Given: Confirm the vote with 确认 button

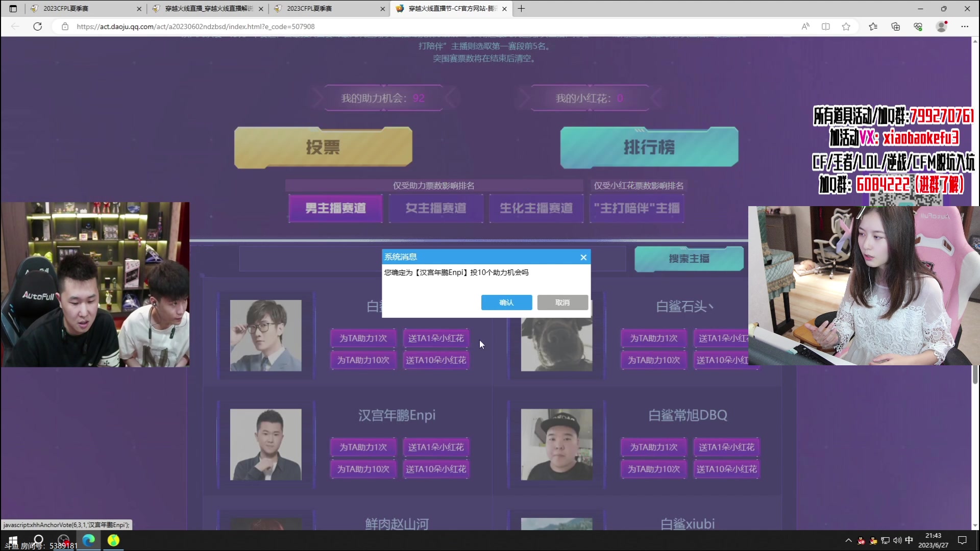Looking at the screenshot, I should point(506,303).
